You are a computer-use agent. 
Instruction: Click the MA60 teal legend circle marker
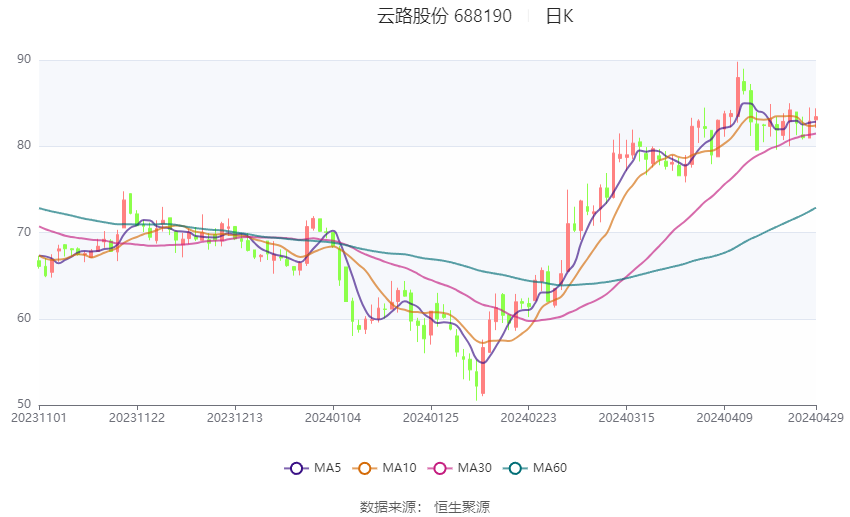pyautogui.click(x=514, y=468)
